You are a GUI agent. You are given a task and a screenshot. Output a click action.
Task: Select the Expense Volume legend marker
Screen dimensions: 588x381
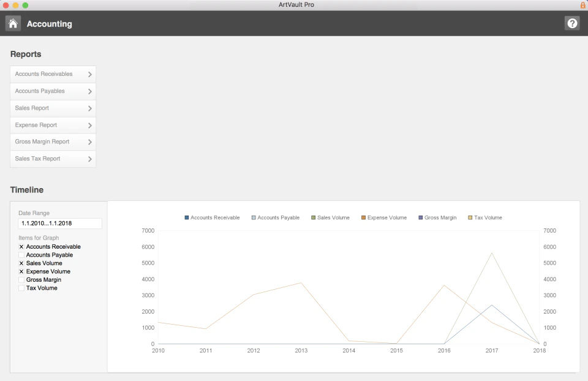[363, 217]
